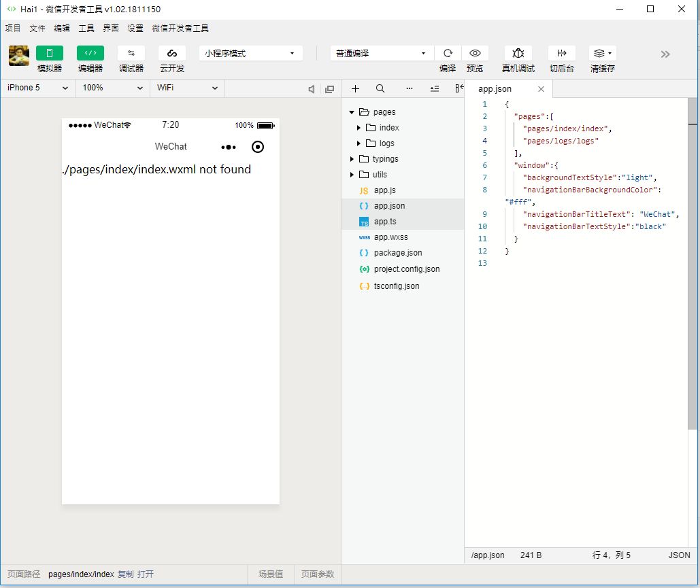
Task: Open the 文件 menu
Action: [x=37, y=28]
